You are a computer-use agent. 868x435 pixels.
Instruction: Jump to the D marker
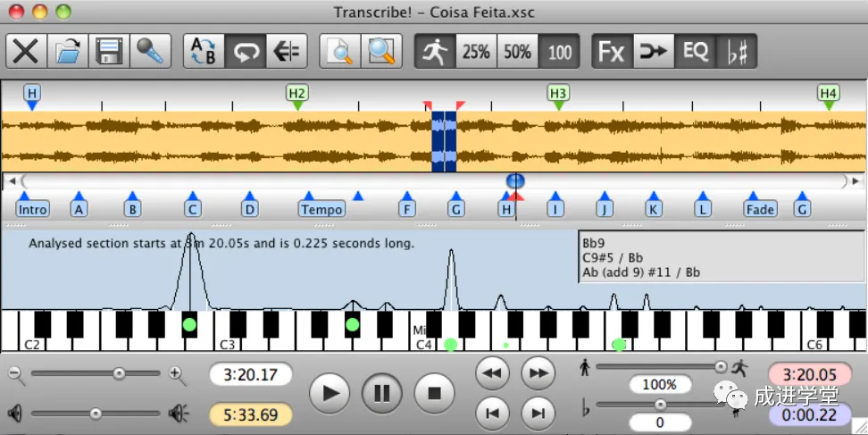coord(250,209)
